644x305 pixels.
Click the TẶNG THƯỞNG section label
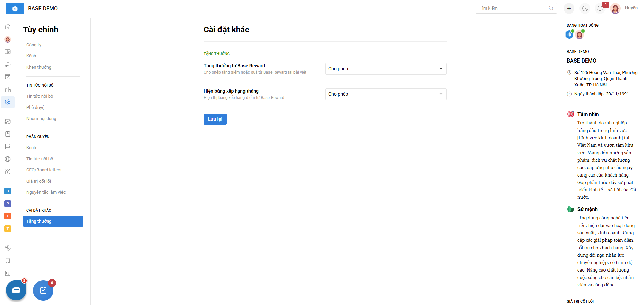(x=216, y=54)
